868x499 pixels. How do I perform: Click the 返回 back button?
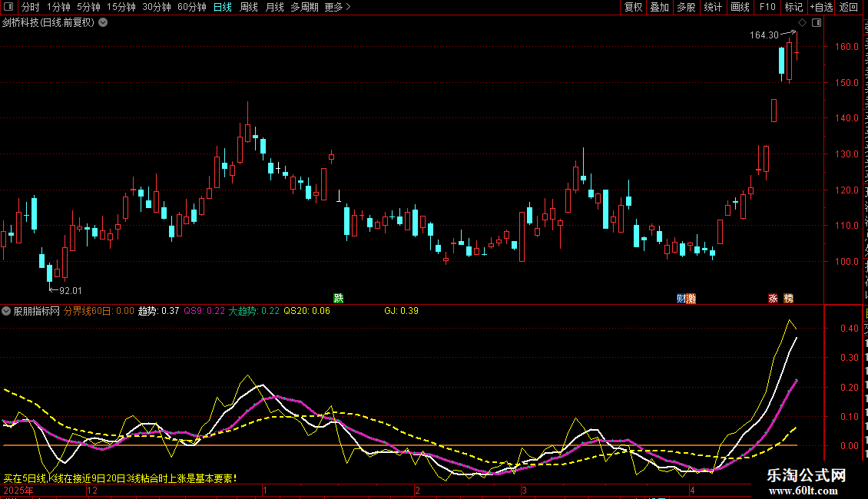[x=848, y=7]
